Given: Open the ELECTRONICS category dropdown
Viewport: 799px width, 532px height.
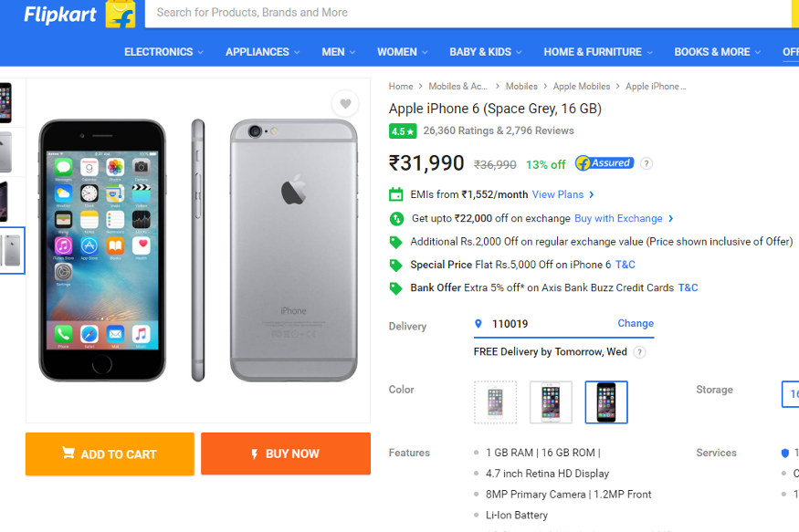Looking at the screenshot, I should point(163,52).
